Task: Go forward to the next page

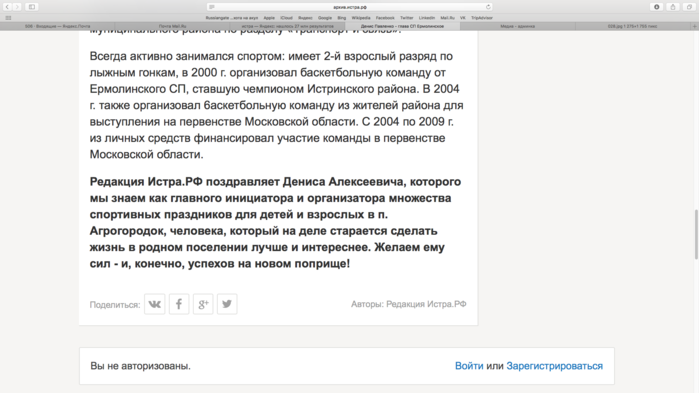Action: click(17, 7)
